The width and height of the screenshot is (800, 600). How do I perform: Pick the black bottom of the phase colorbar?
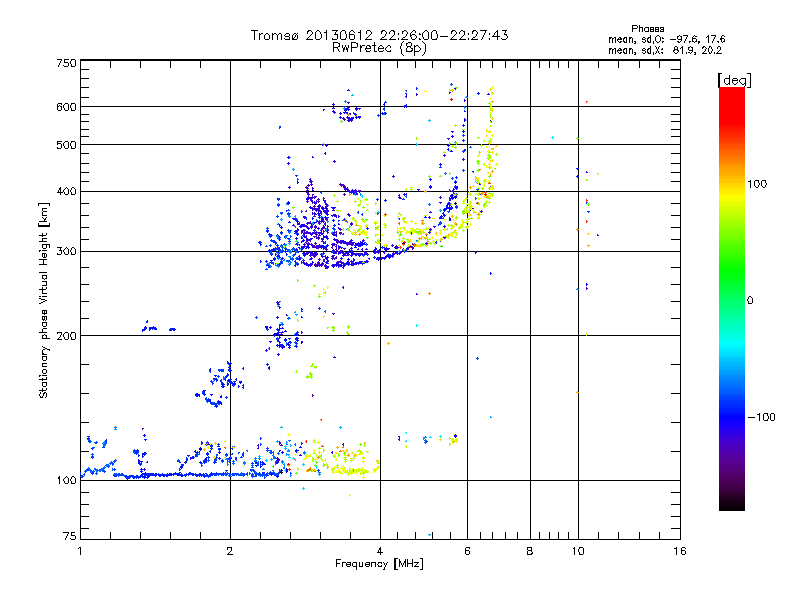pyautogui.click(x=732, y=503)
